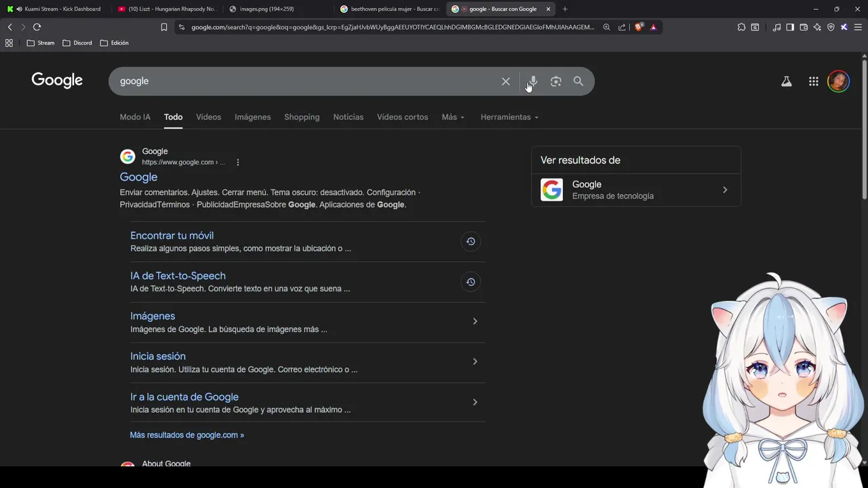Open the Imágenes sitelink

(153, 317)
